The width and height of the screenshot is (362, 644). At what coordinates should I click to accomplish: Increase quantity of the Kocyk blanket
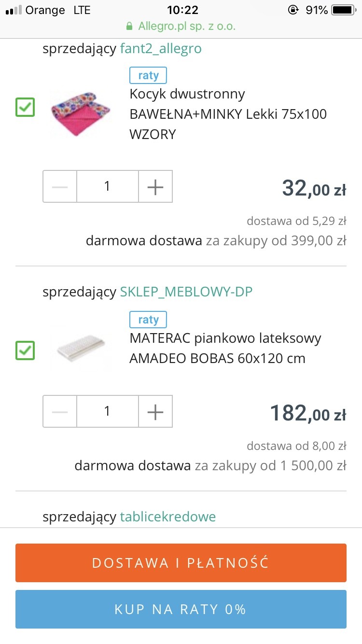pos(155,186)
